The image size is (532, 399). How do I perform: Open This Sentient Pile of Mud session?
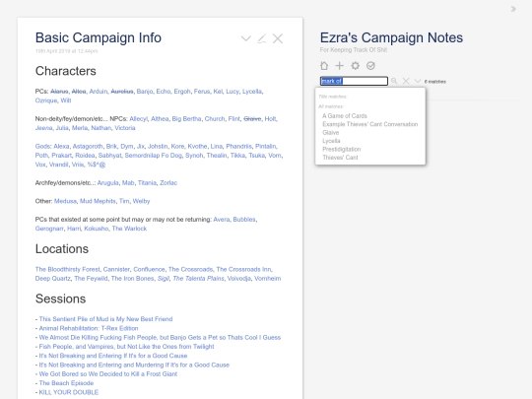click(105, 319)
